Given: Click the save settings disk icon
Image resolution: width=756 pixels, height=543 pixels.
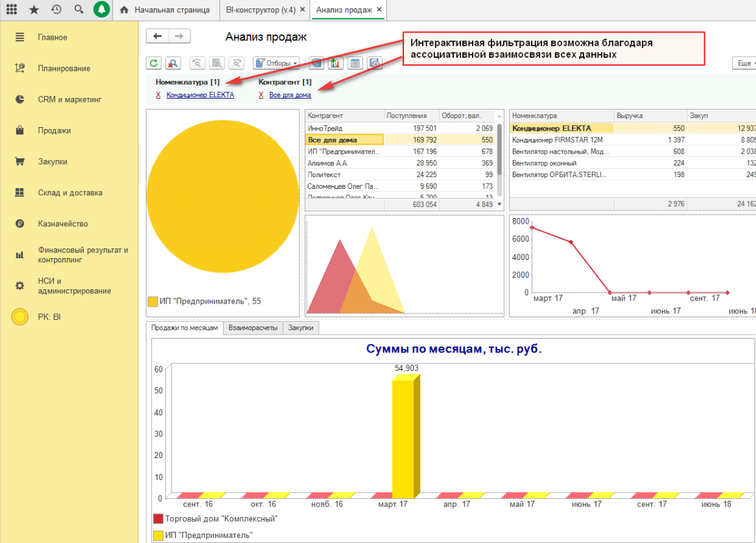Looking at the screenshot, I should 374,63.
